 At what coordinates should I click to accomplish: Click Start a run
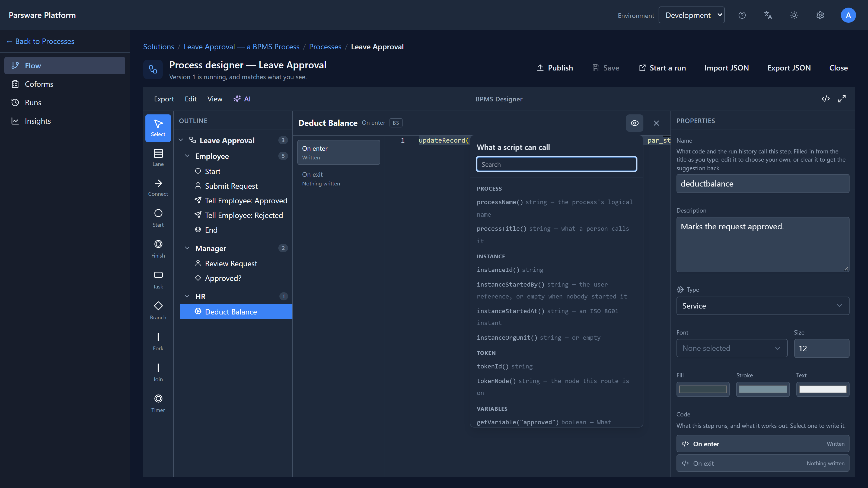tap(662, 68)
